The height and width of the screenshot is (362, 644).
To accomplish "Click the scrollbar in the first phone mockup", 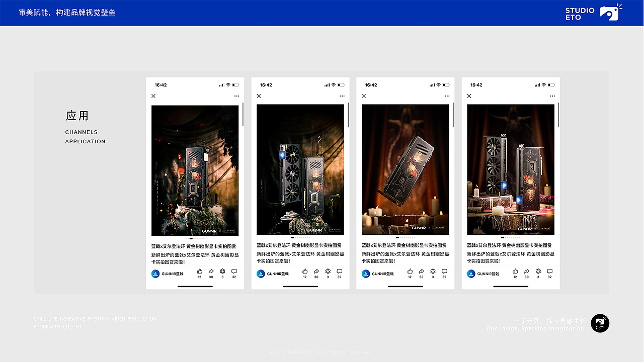I will [243, 114].
